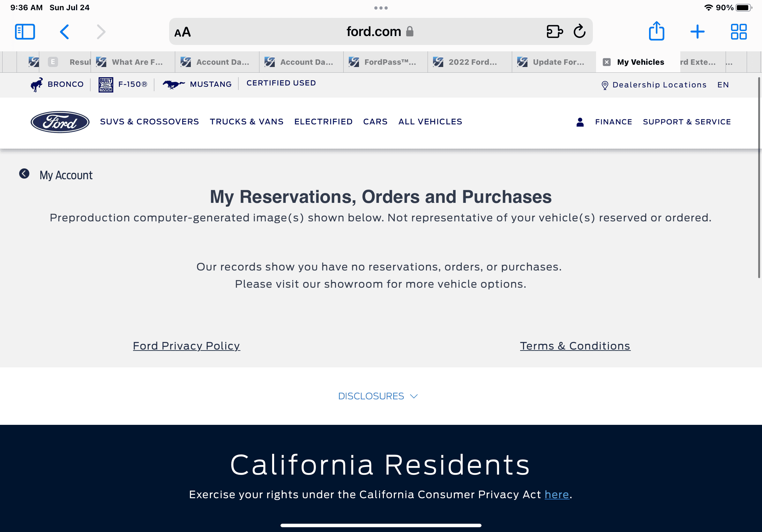Image resolution: width=762 pixels, height=532 pixels.
Task: Open the Ford Privacy Policy link
Action: (186, 346)
